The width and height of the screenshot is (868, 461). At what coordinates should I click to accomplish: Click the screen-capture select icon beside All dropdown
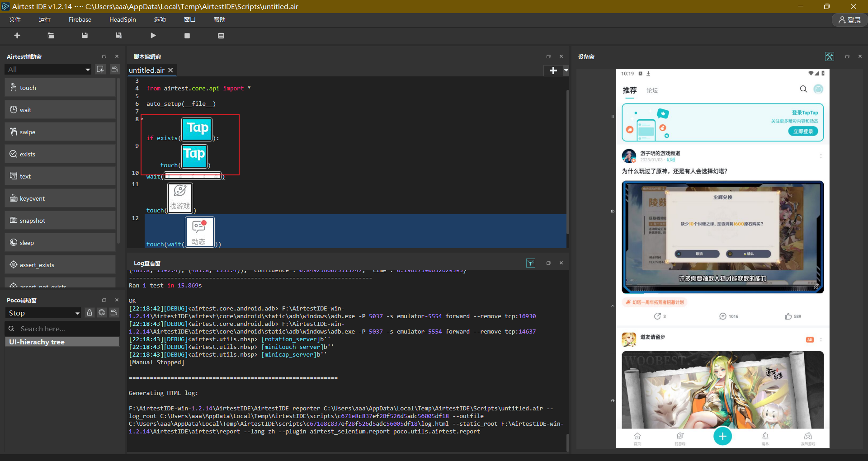click(x=100, y=69)
